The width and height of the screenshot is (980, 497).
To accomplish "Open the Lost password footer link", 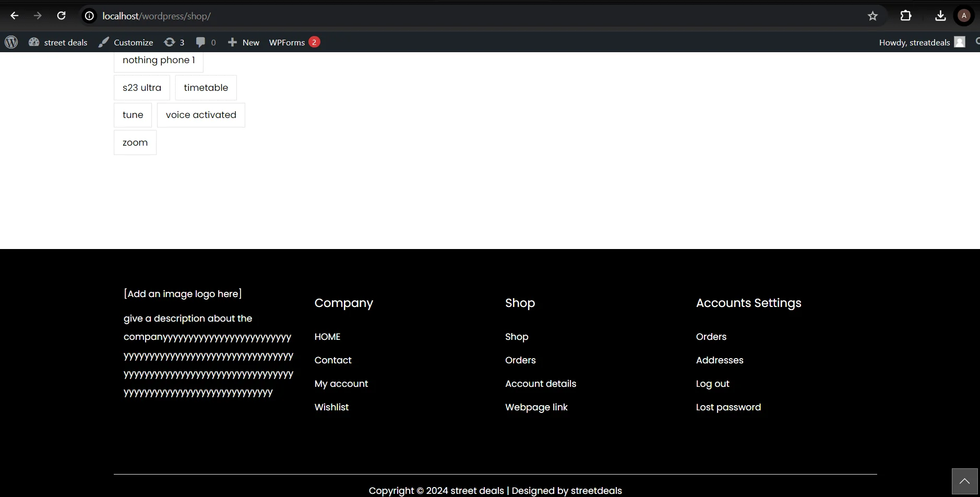I will coord(728,407).
